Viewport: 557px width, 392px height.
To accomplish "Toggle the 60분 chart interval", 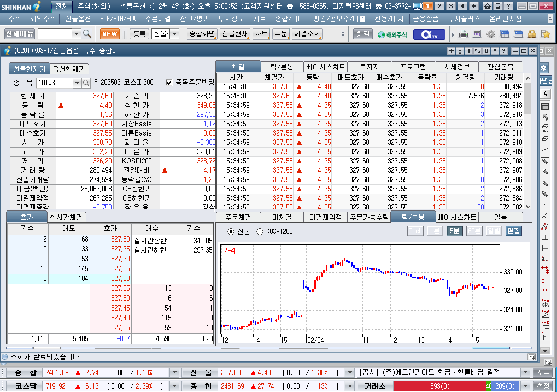I will click(x=474, y=231).
